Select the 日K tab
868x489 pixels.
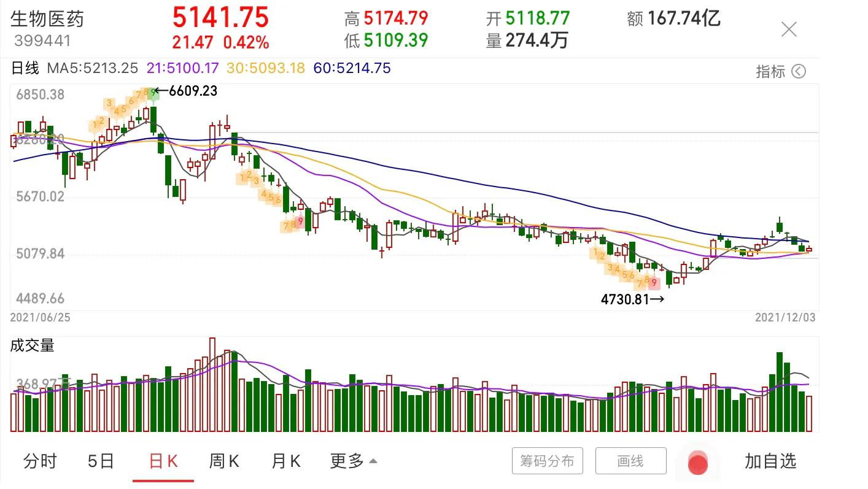coord(163,461)
